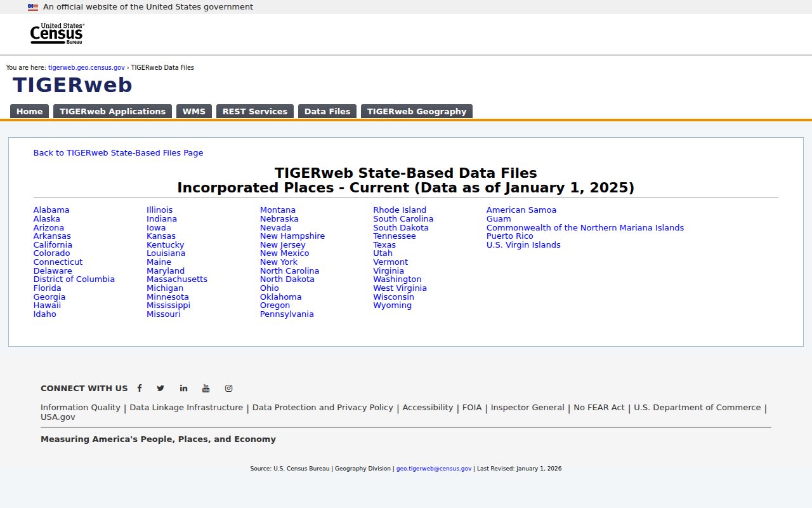Select West Virginia in the list
This screenshot has width=812, height=508.
400,288
